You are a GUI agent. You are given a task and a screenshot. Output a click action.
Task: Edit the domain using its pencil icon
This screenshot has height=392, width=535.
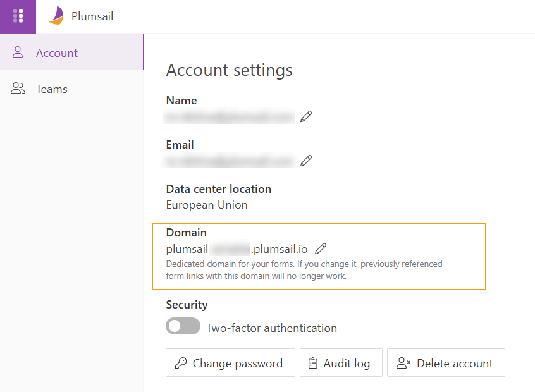pyautogui.click(x=321, y=248)
